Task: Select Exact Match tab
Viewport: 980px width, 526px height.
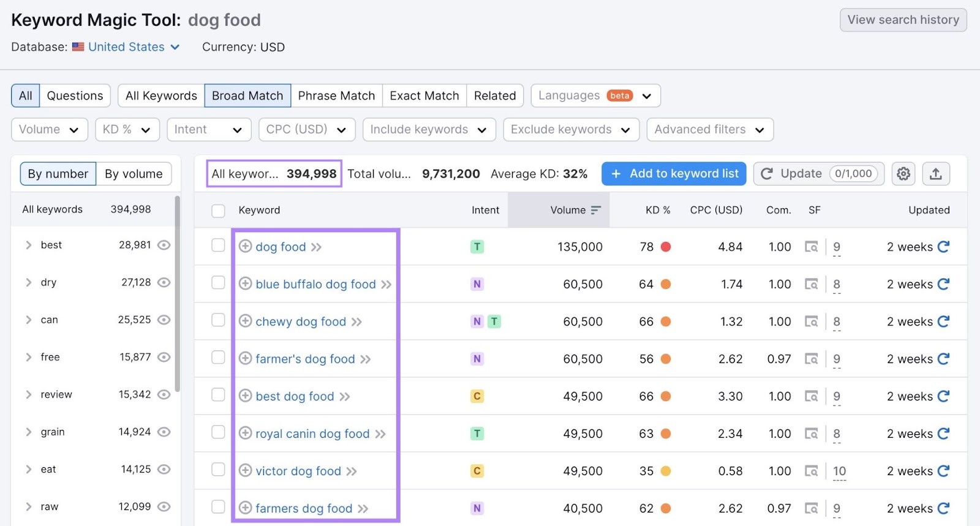Action: 424,96
